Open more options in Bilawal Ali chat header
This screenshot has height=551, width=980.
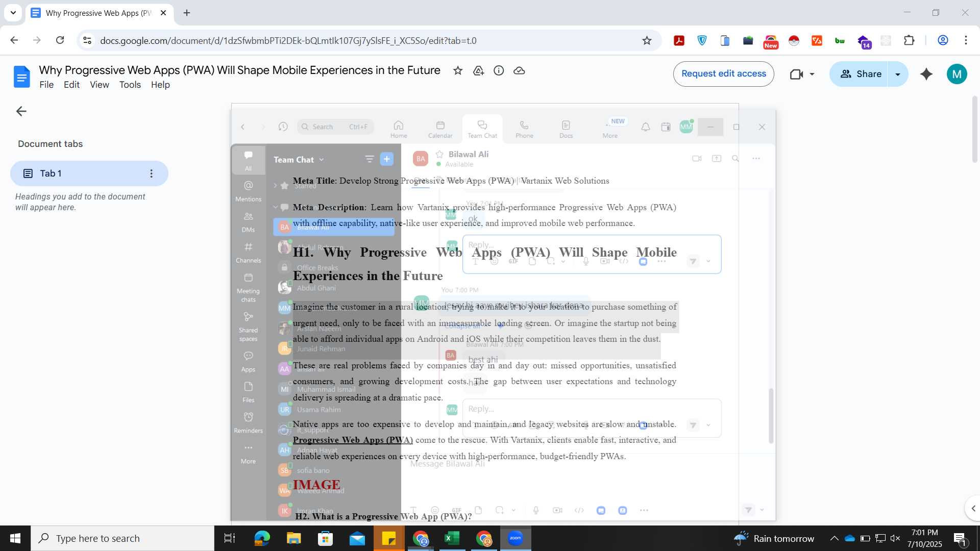(x=756, y=159)
